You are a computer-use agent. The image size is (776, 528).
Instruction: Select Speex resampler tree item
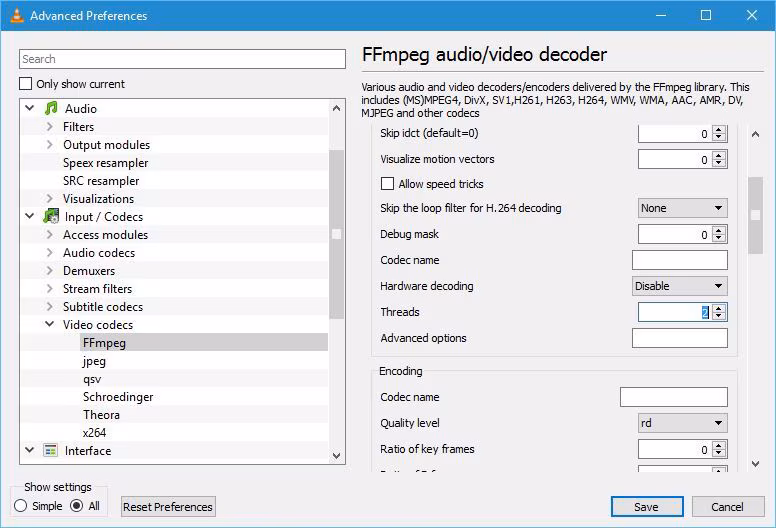(x=105, y=163)
